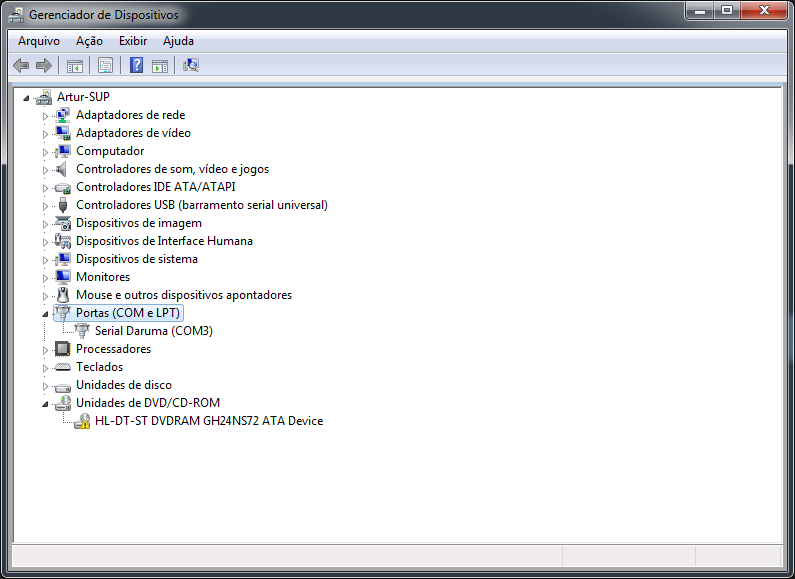Scan for hardware changes toolbar icon
The height and width of the screenshot is (579, 795).
click(x=191, y=65)
